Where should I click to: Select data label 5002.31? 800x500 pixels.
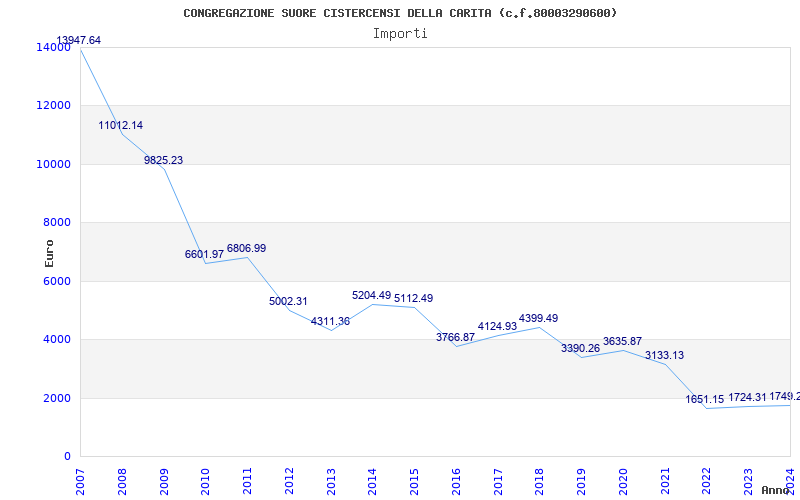[x=288, y=302]
